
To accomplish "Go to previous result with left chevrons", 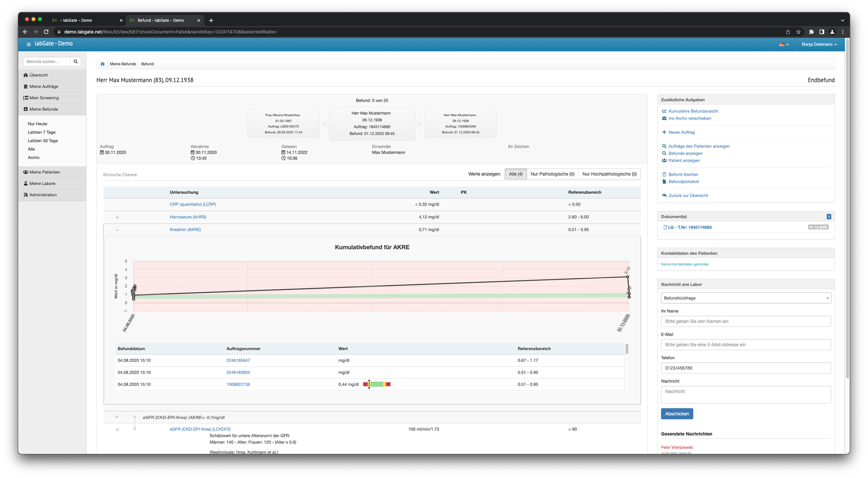I will pyautogui.click(x=325, y=124).
